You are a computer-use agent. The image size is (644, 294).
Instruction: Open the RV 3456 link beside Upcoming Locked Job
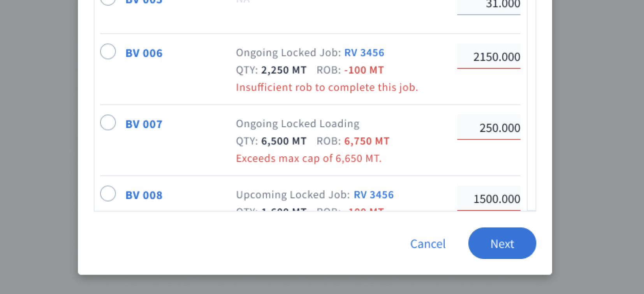[374, 194]
